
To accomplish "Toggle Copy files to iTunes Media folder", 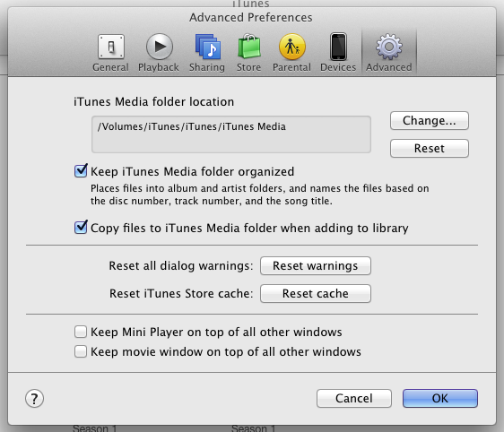I will tap(81, 227).
